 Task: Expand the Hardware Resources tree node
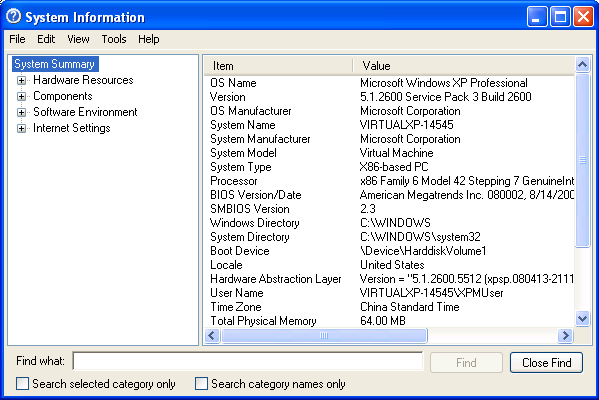(21, 80)
